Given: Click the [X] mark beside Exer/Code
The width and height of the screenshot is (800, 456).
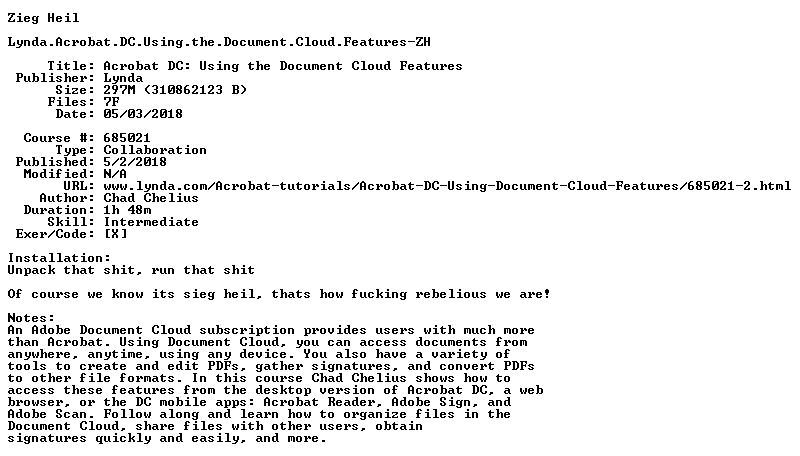Looking at the screenshot, I should coord(115,234).
